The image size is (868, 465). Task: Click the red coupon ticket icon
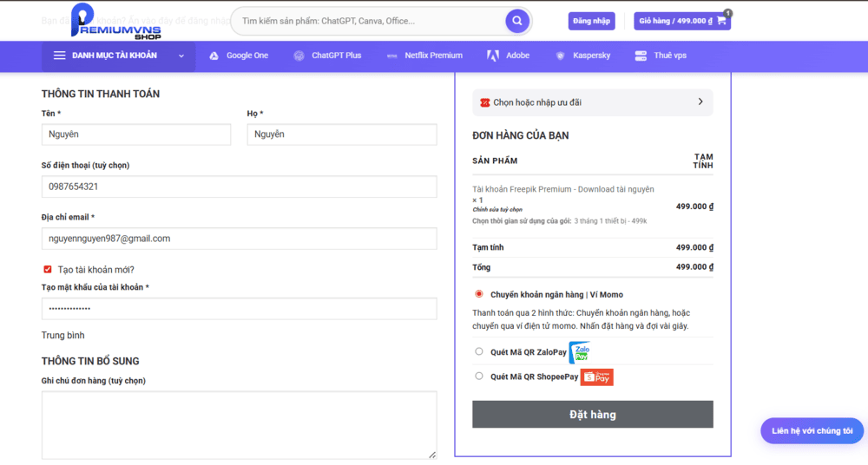(485, 102)
